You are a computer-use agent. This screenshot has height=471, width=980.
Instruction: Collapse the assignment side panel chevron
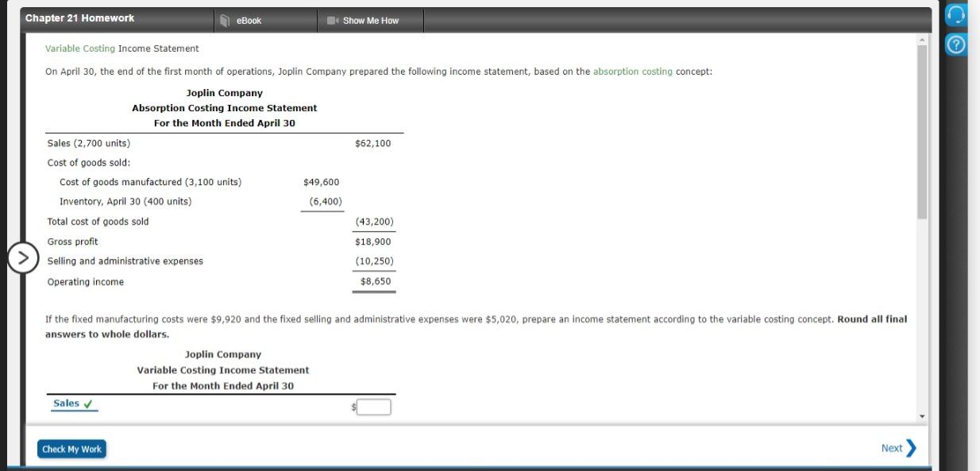24,258
